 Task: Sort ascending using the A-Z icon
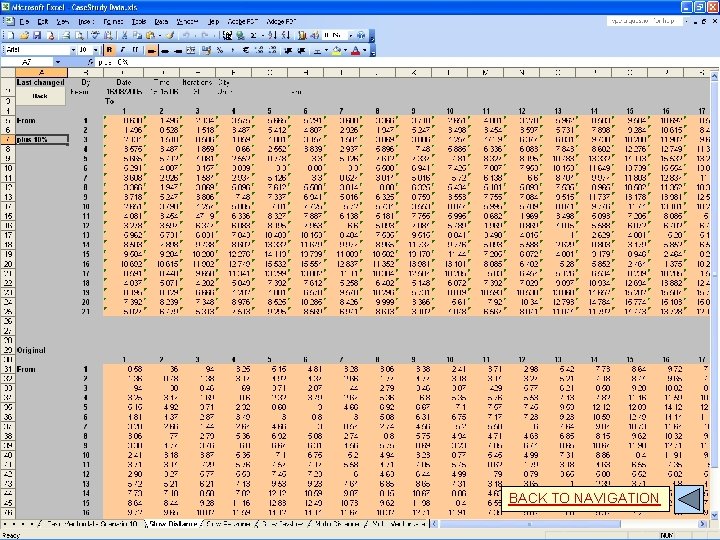tap(272, 35)
